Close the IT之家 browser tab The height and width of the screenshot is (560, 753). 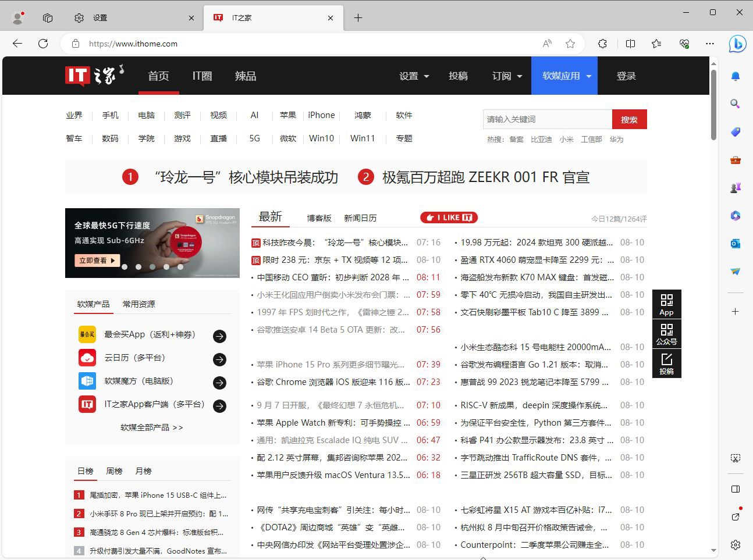pos(331,18)
